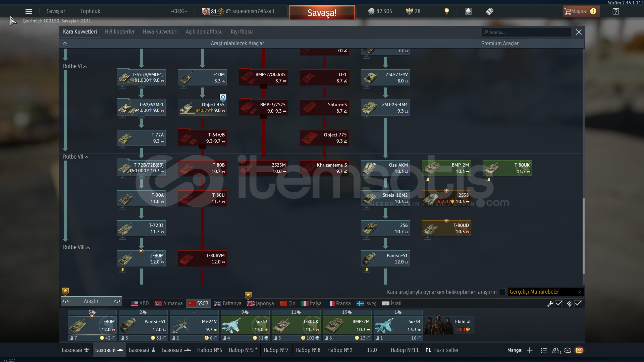Screen dimensions: 644x362
Task: Open the Savaşlar menu
Action: [x=56, y=11]
